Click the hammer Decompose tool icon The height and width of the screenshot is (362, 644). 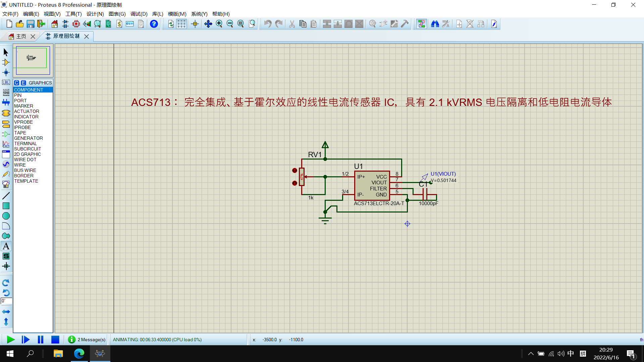point(405,24)
